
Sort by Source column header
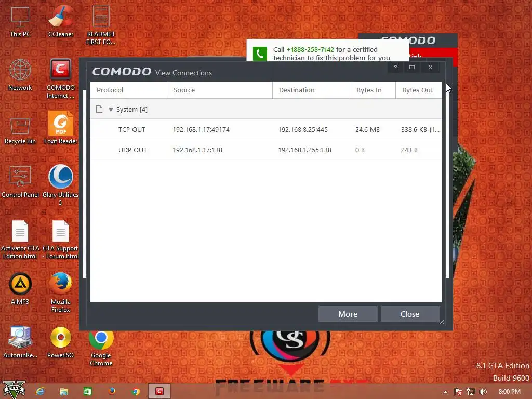220,90
